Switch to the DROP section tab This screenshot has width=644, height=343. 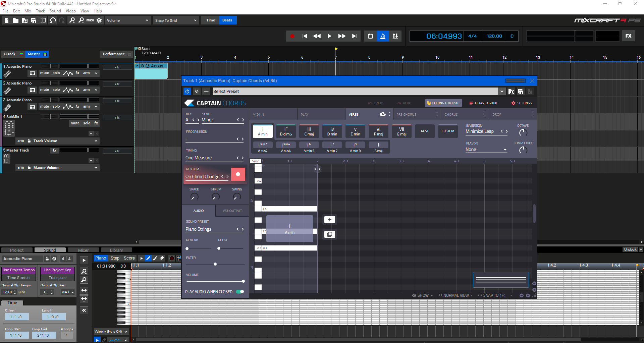coord(497,115)
